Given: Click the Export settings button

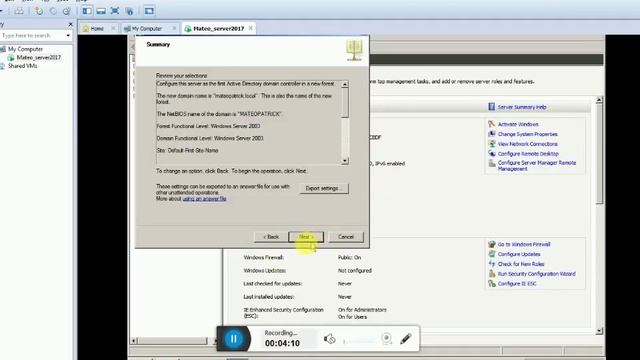Looking at the screenshot, I should (x=324, y=188).
